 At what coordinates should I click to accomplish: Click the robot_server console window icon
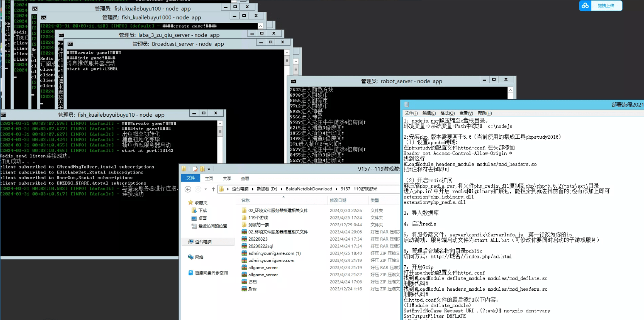coord(294,81)
